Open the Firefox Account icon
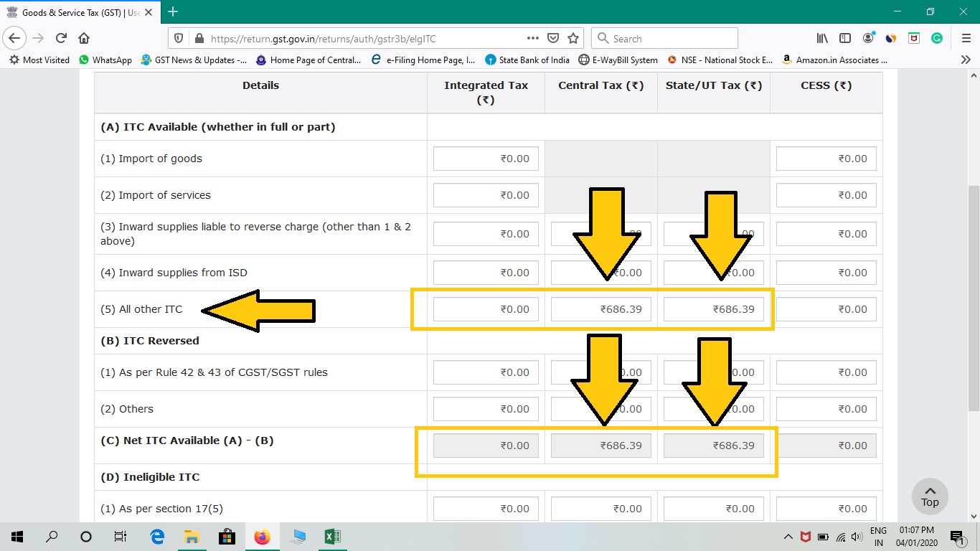Image resolution: width=980 pixels, height=551 pixels. click(x=867, y=37)
